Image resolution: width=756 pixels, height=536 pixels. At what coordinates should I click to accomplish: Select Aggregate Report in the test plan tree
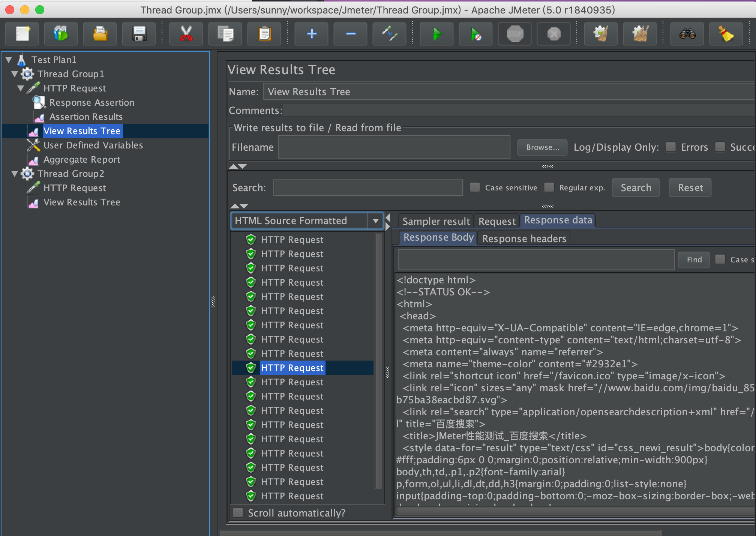tap(81, 160)
